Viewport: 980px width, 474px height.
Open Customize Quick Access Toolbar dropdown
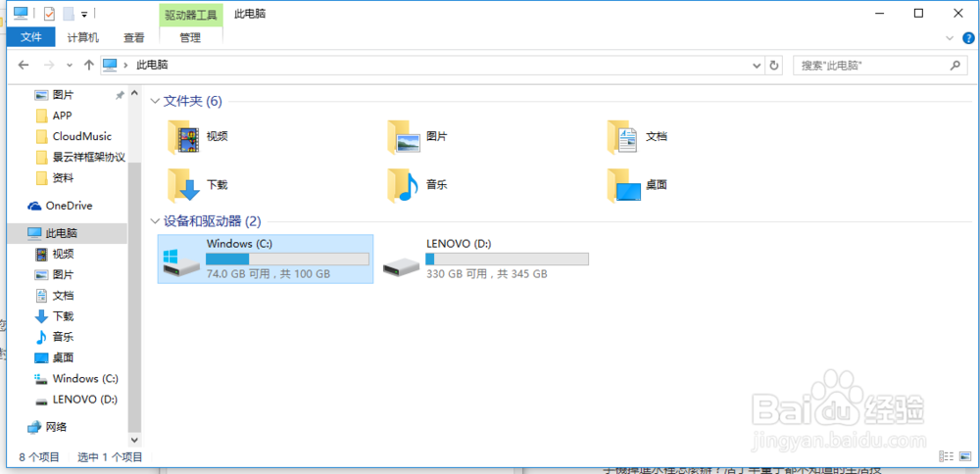tap(84, 13)
